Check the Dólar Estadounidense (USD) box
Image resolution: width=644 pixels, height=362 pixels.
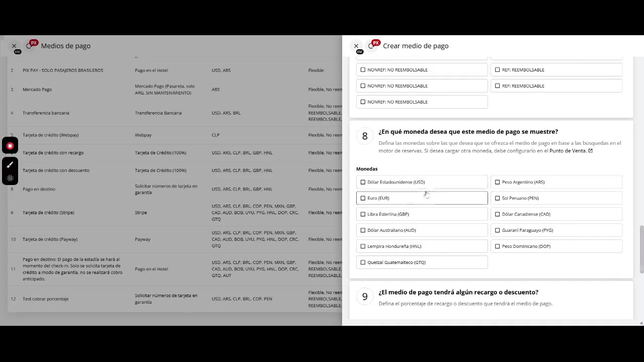pyautogui.click(x=363, y=182)
